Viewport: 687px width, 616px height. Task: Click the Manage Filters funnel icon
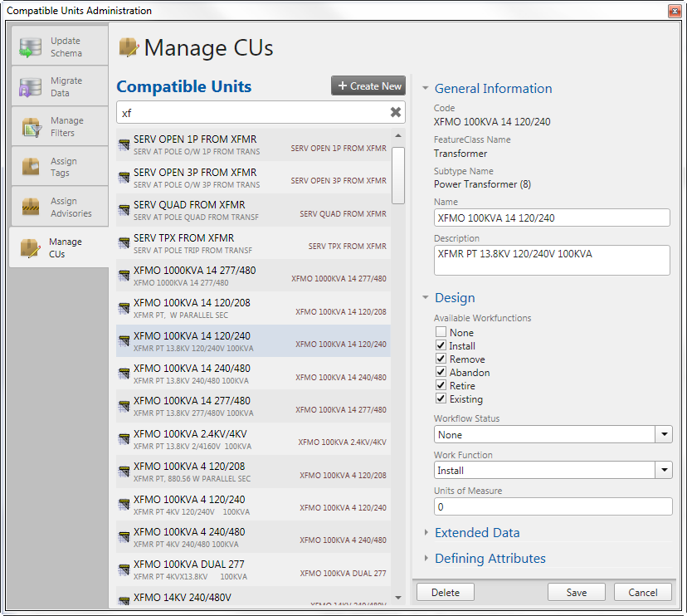click(x=31, y=127)
